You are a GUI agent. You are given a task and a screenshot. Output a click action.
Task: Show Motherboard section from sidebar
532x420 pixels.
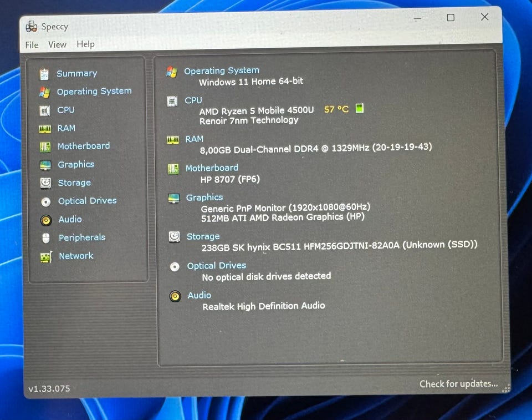[x=84, y=146]
